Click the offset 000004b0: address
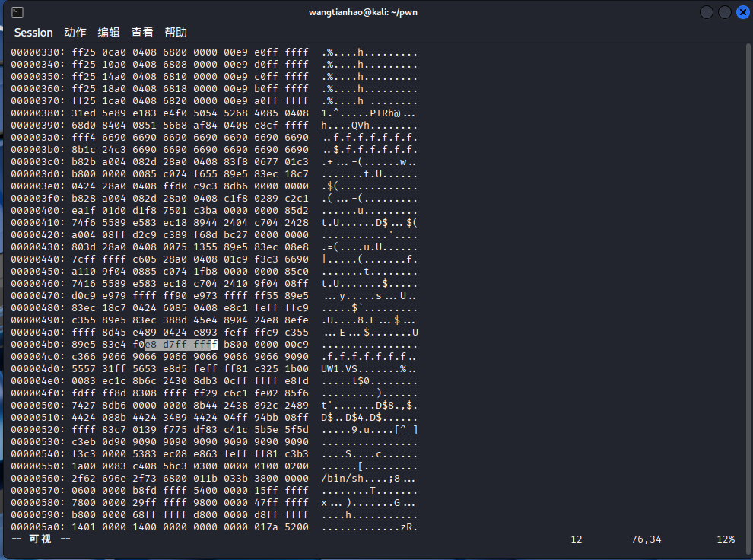The width and height of the screenshot is (753, 560). click(x=38, y=345)
